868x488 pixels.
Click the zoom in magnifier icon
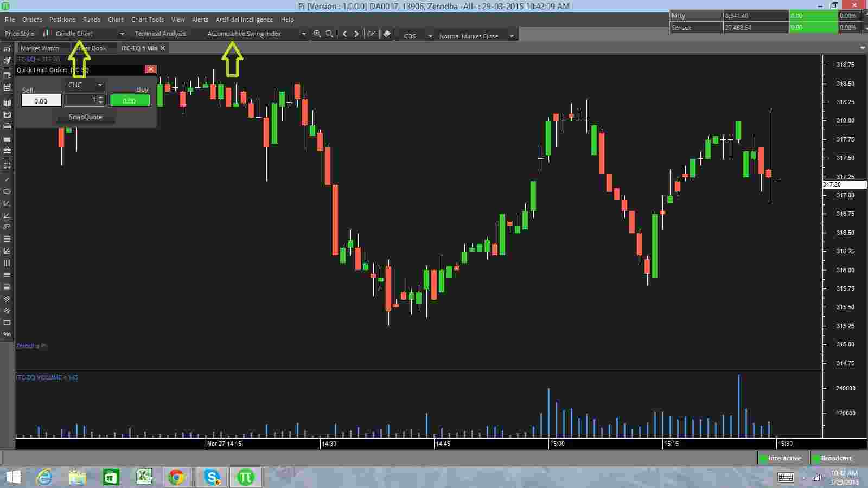(317, 34)
